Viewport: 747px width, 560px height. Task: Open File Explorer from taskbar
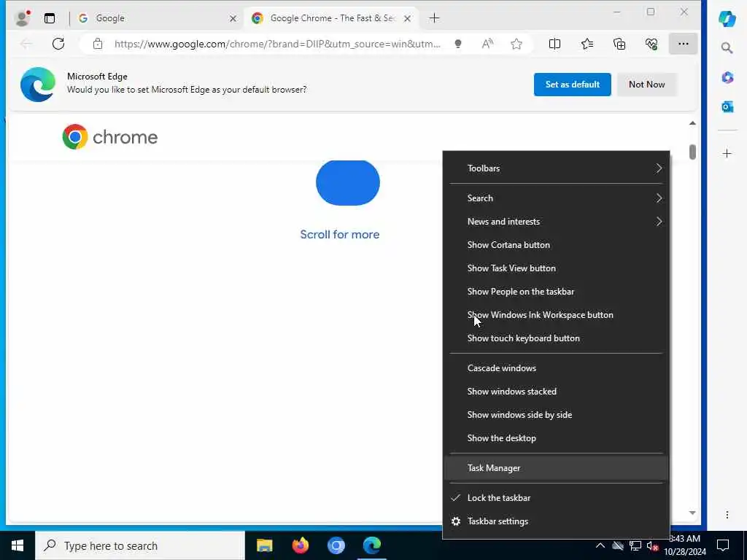(264, 545)
